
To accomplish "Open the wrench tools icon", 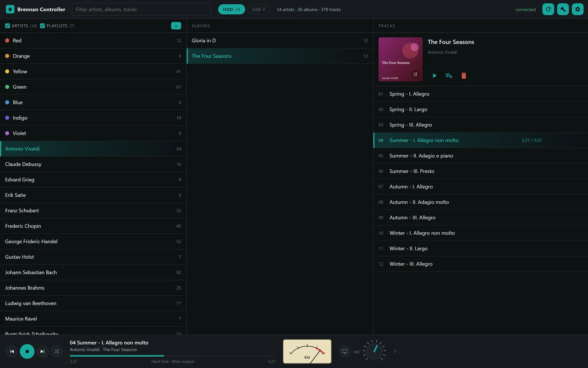I will pyautogui.click(x=563, y=9).
